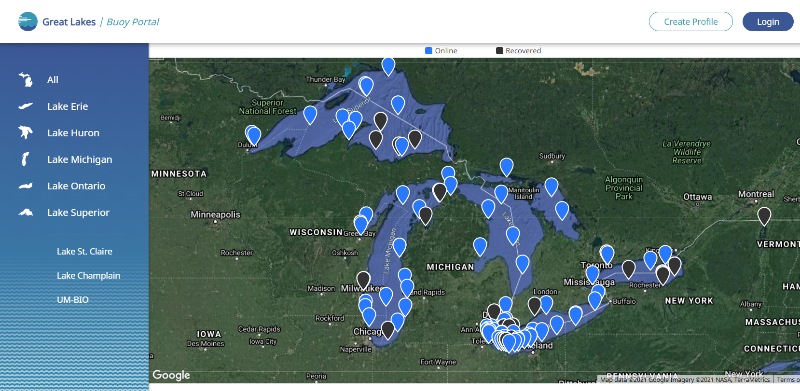
Task: Select the Michigan state icon for All
Action: click(25, 80)
